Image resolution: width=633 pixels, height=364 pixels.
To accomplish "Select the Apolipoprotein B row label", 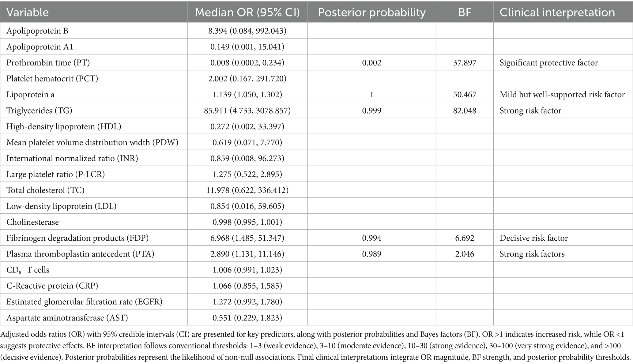I will pyautogui.click(x=37, y=31).
